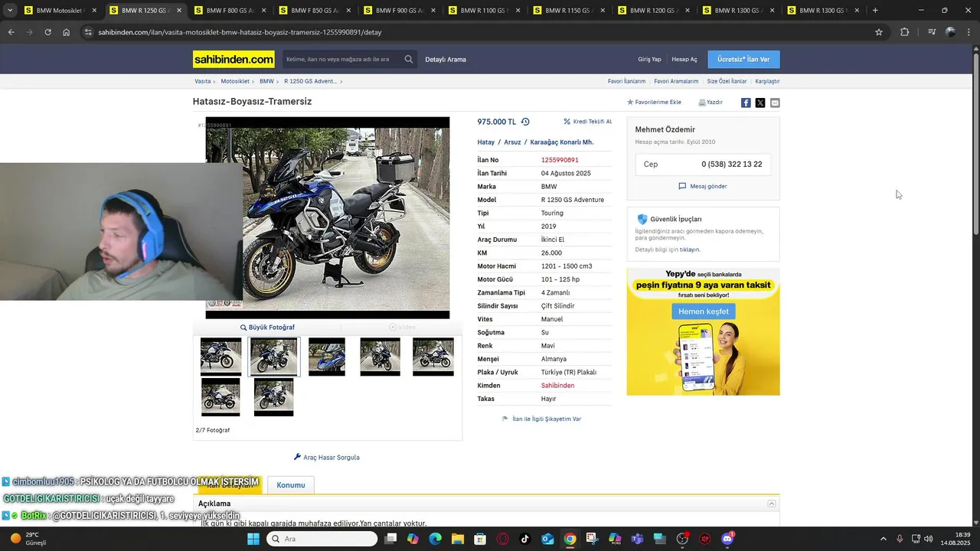Click Araç Hasar Sorgula link
980x551 pixels.
tap(327, 458)
